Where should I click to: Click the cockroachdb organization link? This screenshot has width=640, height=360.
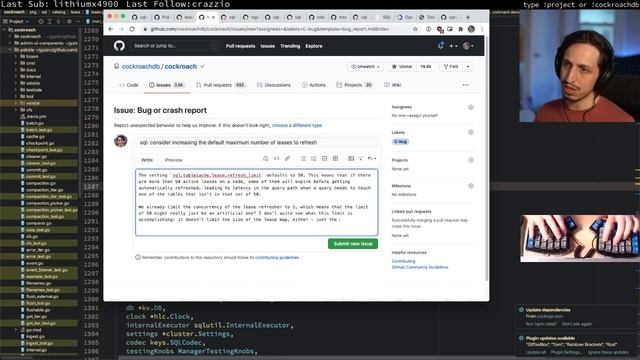[x=141, y=67]
